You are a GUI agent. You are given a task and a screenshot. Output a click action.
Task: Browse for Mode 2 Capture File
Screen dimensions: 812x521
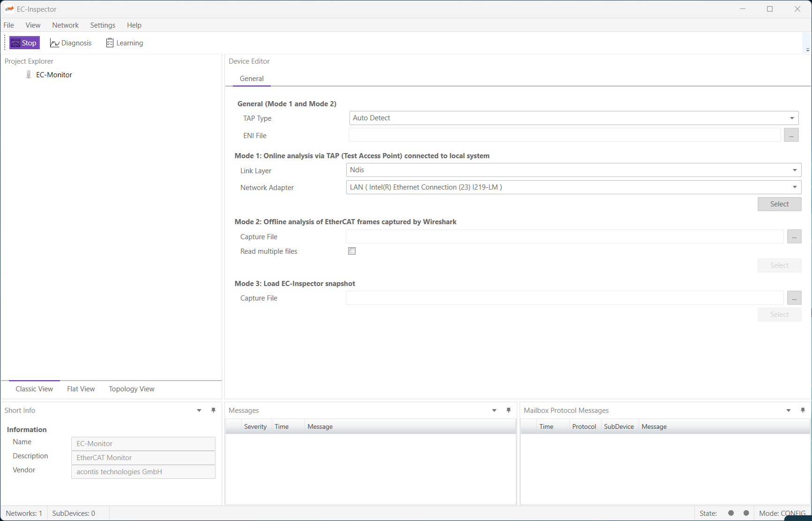click(794, 237)
